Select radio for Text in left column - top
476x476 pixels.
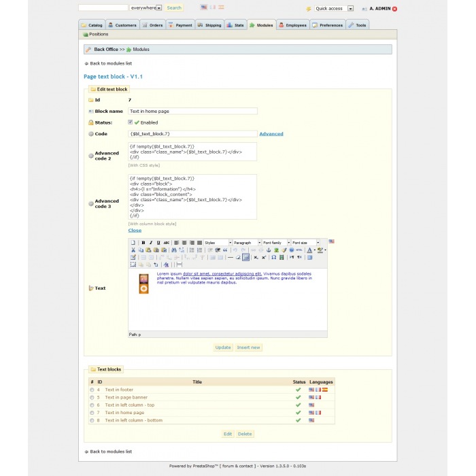click(x=92, y=405)
